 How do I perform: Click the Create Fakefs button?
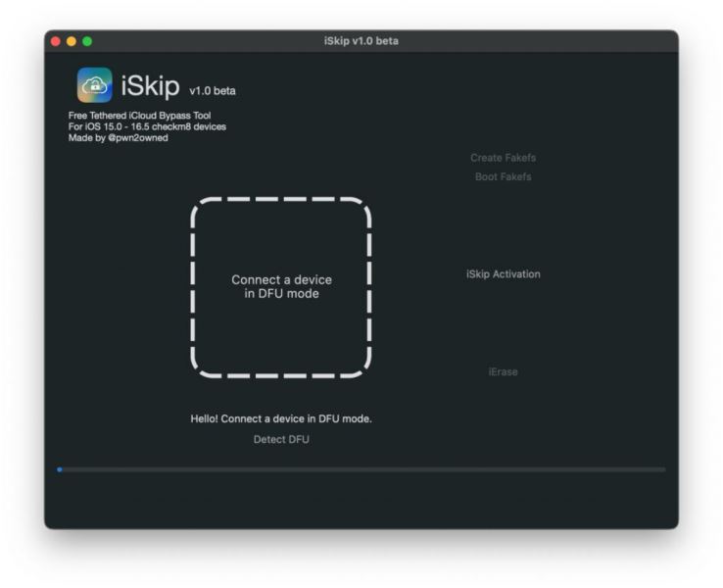(503, 158)
